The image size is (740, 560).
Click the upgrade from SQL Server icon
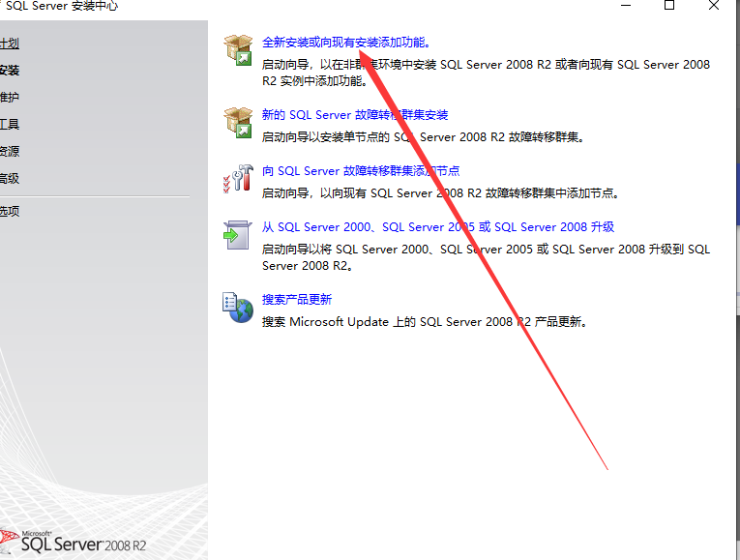237,235
